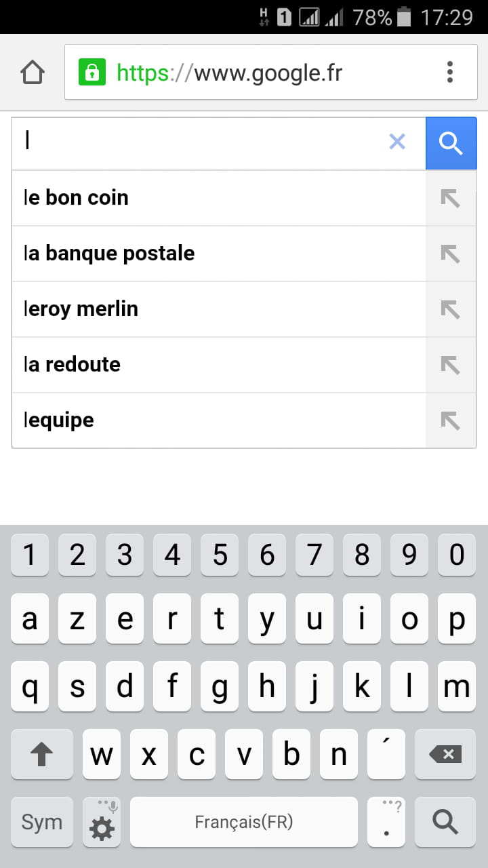The height and width of the screenshot is (868, 488).
Task: Switch to symbols with Sym key
Action: 42,822
